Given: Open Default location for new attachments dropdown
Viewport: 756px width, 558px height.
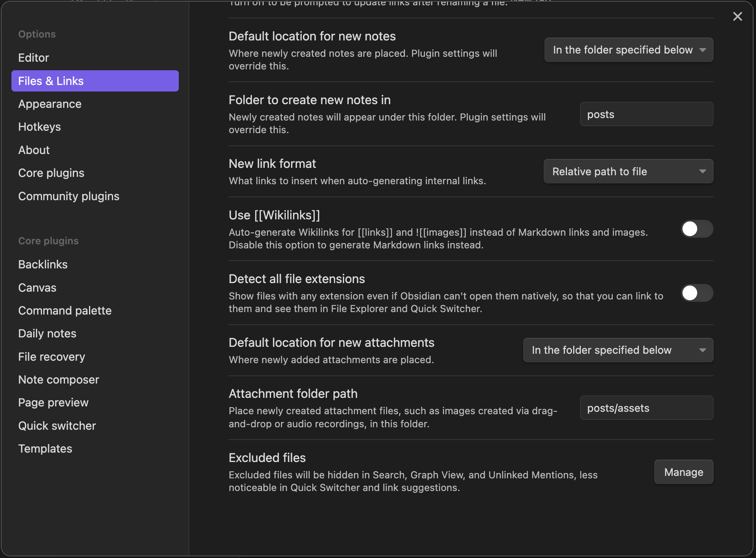Looking at the screenshot, I should 618,350.
